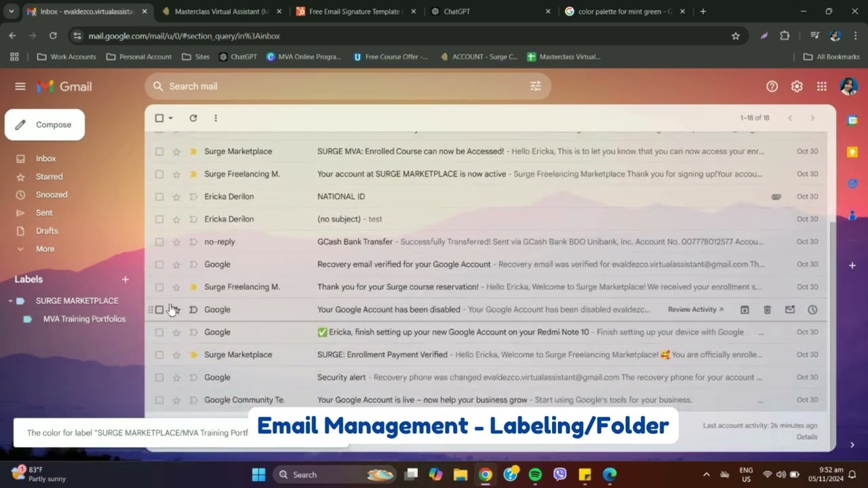Select checkbox for Enrollment Payment Verified email
This screenshot has width=868, height=488.
tap(159, 354)
